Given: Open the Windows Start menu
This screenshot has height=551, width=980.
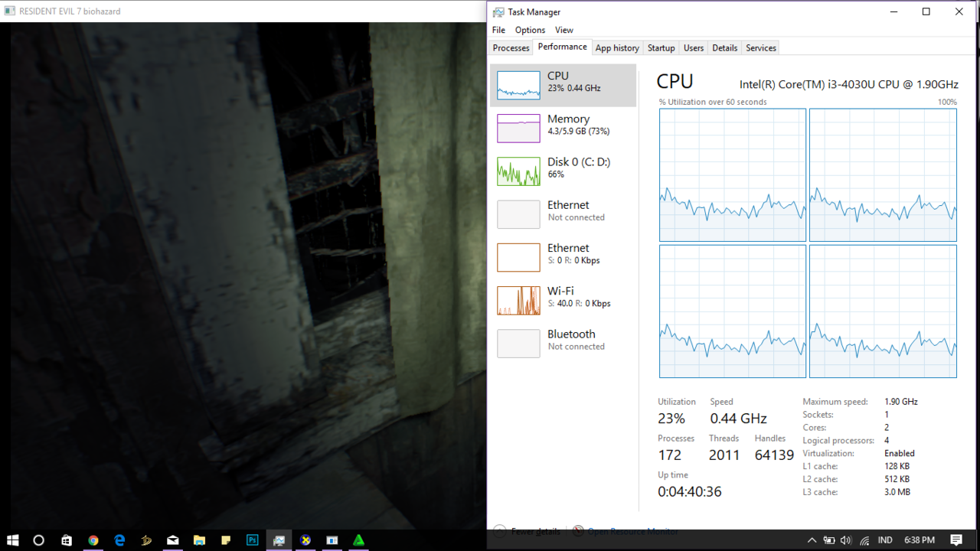Looking at the screenshot, I should 12,540.
